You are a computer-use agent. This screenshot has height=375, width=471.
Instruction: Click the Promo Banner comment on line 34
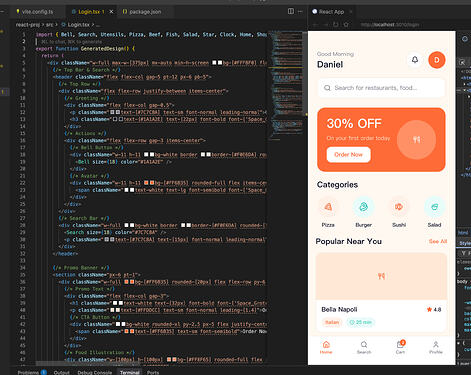(81, 268)
